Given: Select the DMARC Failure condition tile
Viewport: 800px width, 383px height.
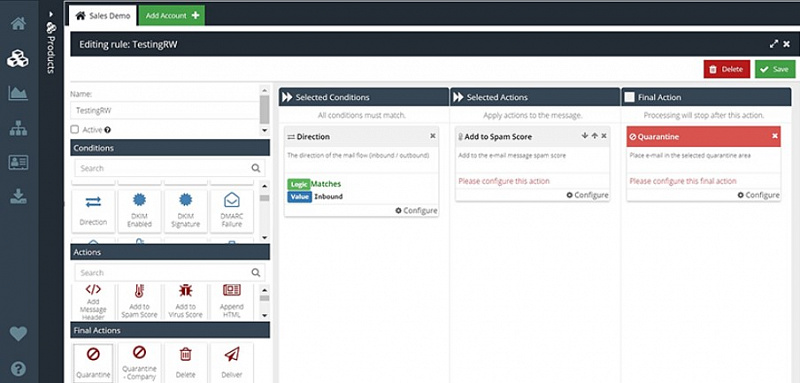Looking at the screenshot, I should coord(232,211).
